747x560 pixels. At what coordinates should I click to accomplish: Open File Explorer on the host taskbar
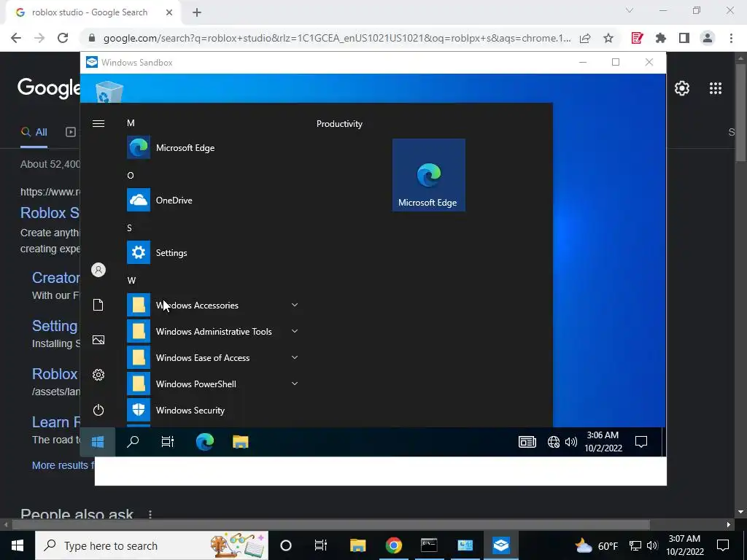[x=357, y=545]
